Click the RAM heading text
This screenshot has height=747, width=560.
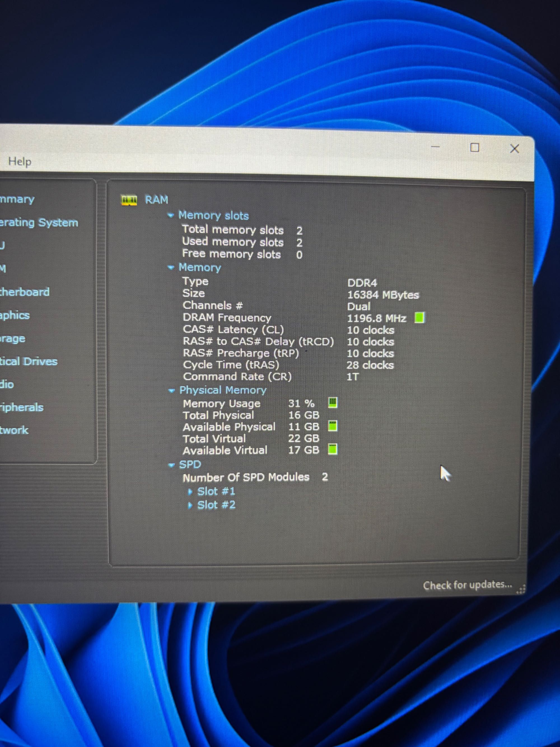click(157, 200)
